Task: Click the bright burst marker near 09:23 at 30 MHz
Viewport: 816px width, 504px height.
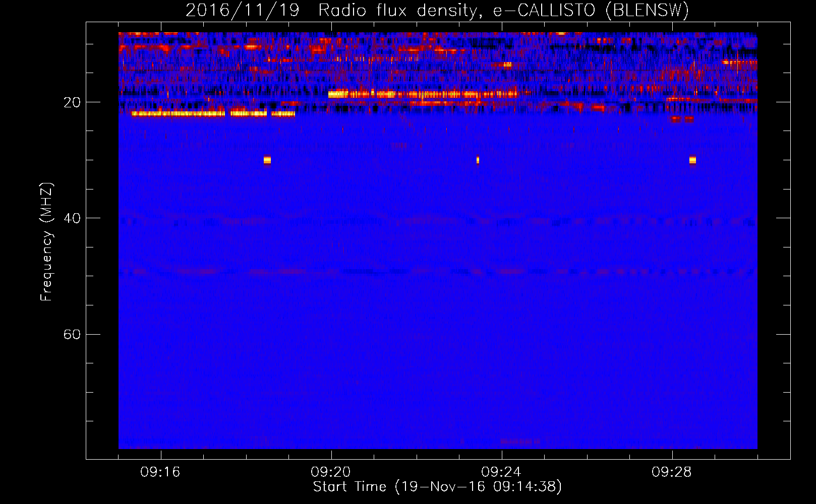Action: pos(478,160)
